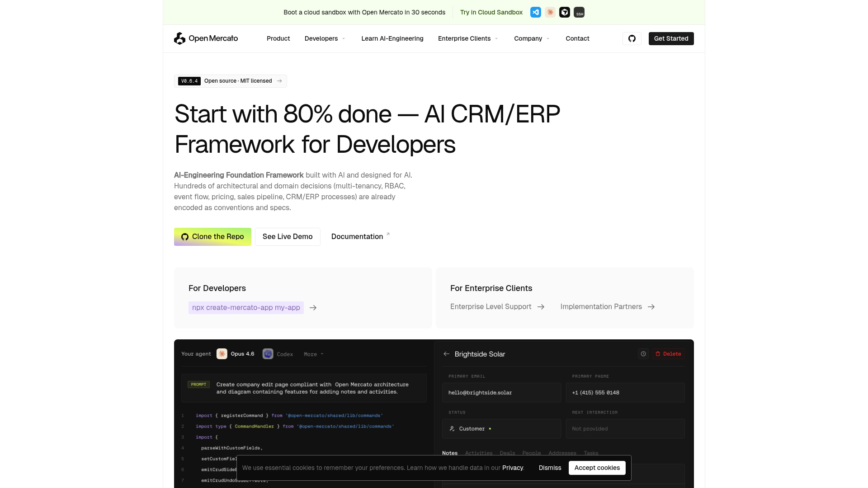This screenshot has height=488, width=868.
Task: Click the VS Code icon in top banner
Action: (x=536, y=12)
